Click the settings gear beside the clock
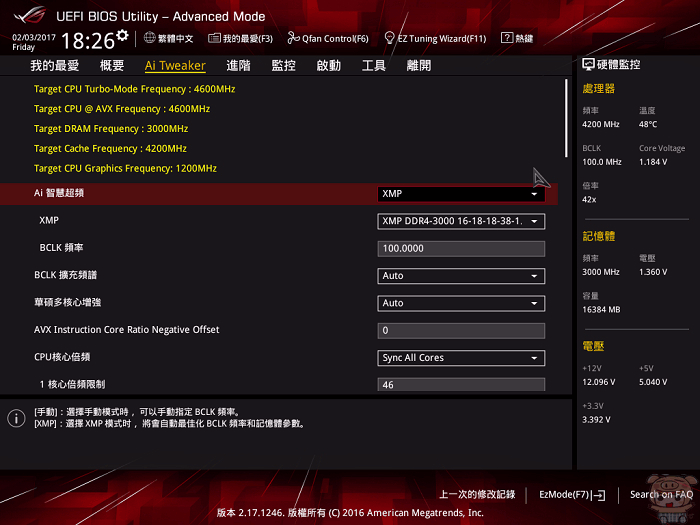 [x=122, y=35]
